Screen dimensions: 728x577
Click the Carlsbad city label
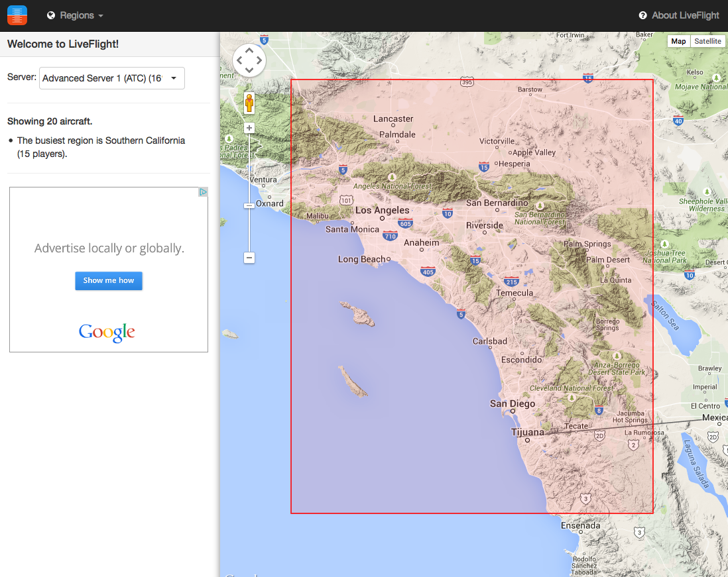pos(490,341)
